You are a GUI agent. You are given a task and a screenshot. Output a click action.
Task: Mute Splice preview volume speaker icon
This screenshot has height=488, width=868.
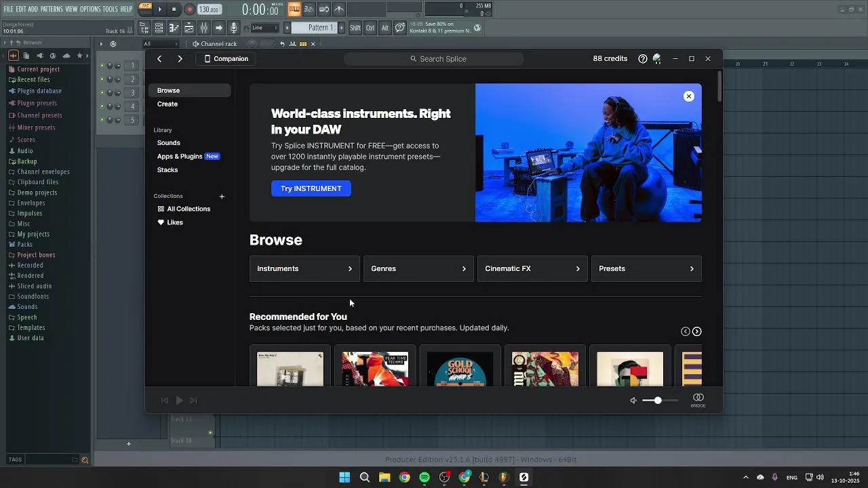tap(633, 401)
